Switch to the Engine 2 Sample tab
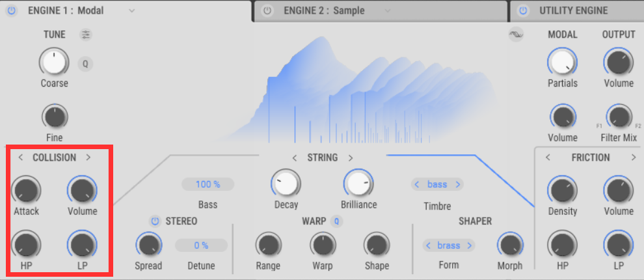The image size is (644, 280). [380, 10]
